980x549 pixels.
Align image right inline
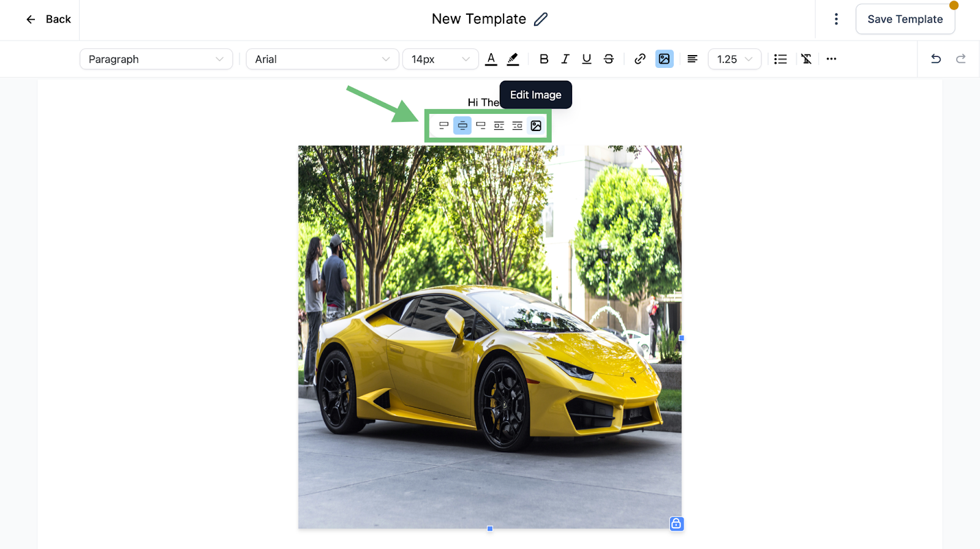click(x=481, y=125)
